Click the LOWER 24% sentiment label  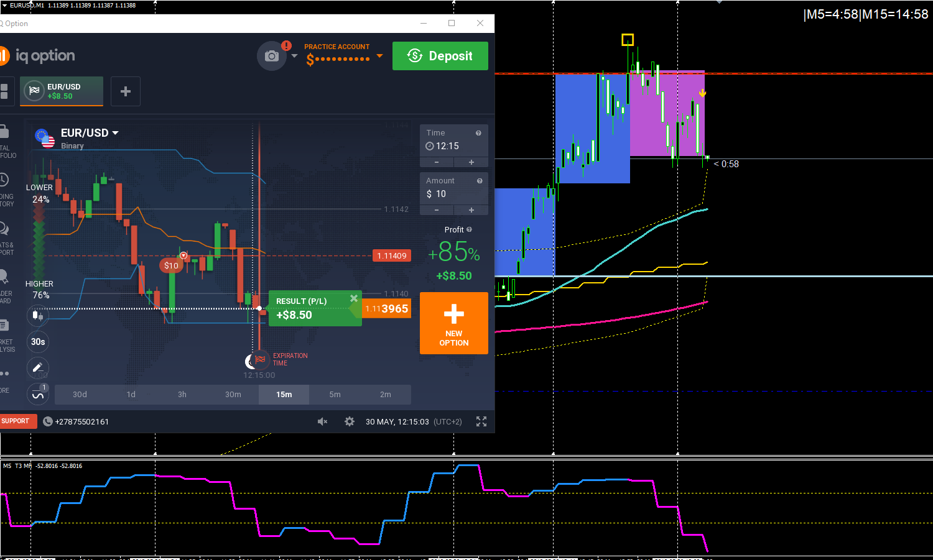pos(39,193)
